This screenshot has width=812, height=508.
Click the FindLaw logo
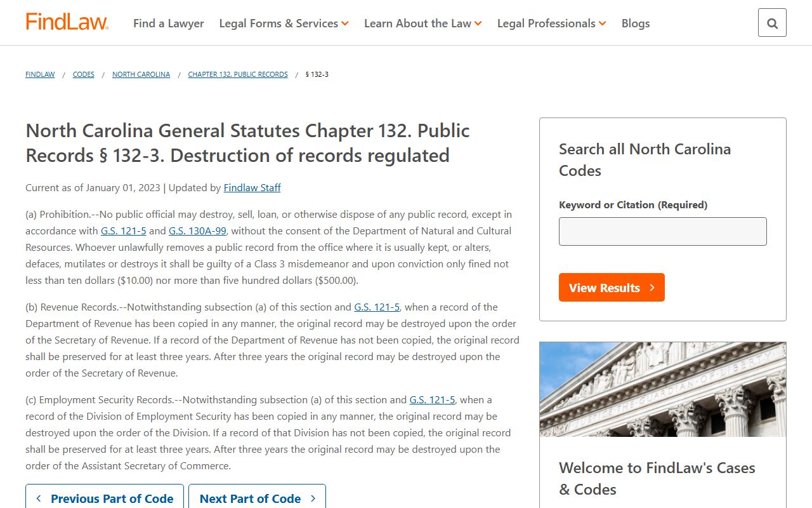click(x=67, y=22)
